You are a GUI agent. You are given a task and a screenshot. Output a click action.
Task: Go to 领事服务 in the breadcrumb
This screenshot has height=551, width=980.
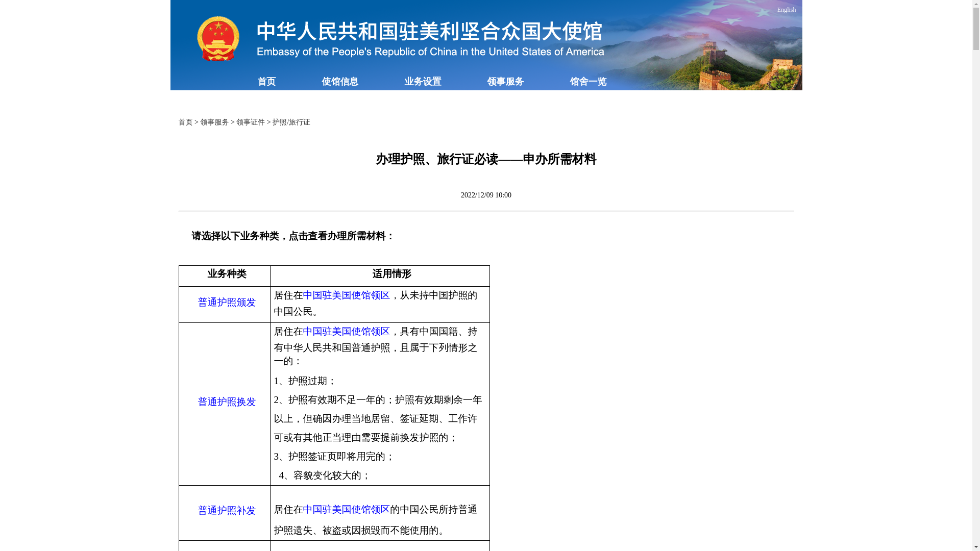pyautogui.click(x=214, y=122)
